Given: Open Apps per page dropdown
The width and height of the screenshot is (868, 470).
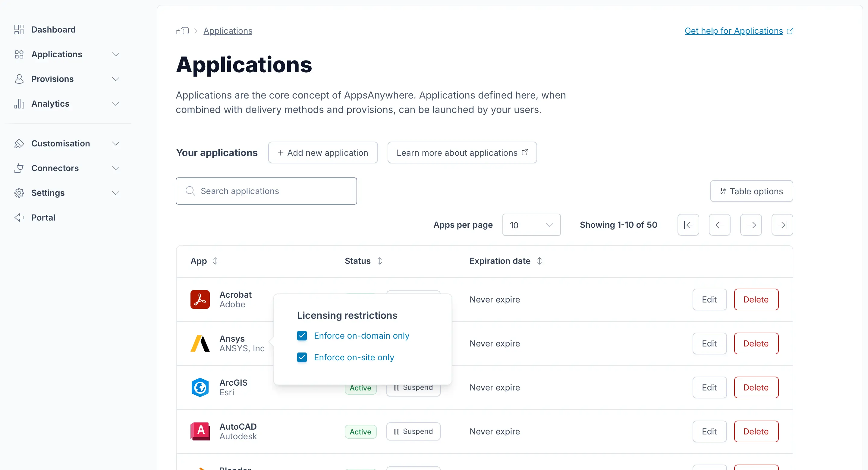Looking at the screenshot, I should tap(531, 225).
